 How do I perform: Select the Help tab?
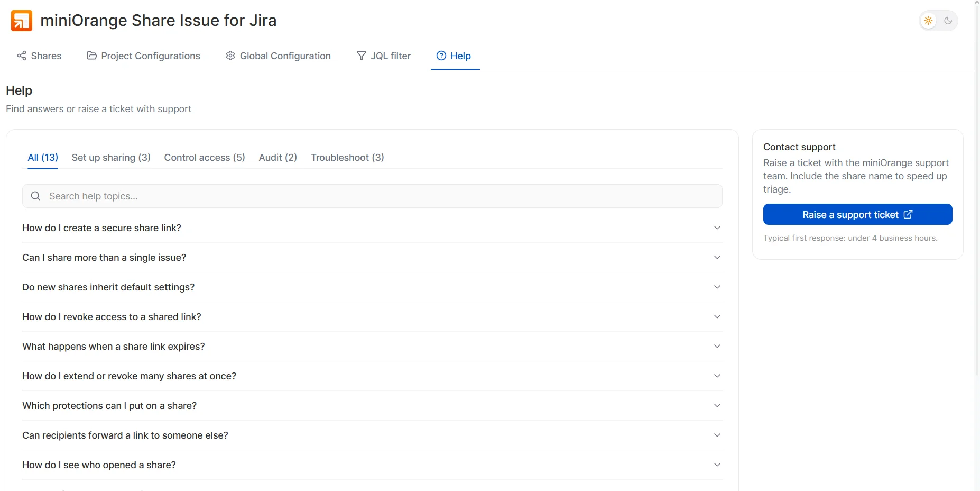pos(455,56)
